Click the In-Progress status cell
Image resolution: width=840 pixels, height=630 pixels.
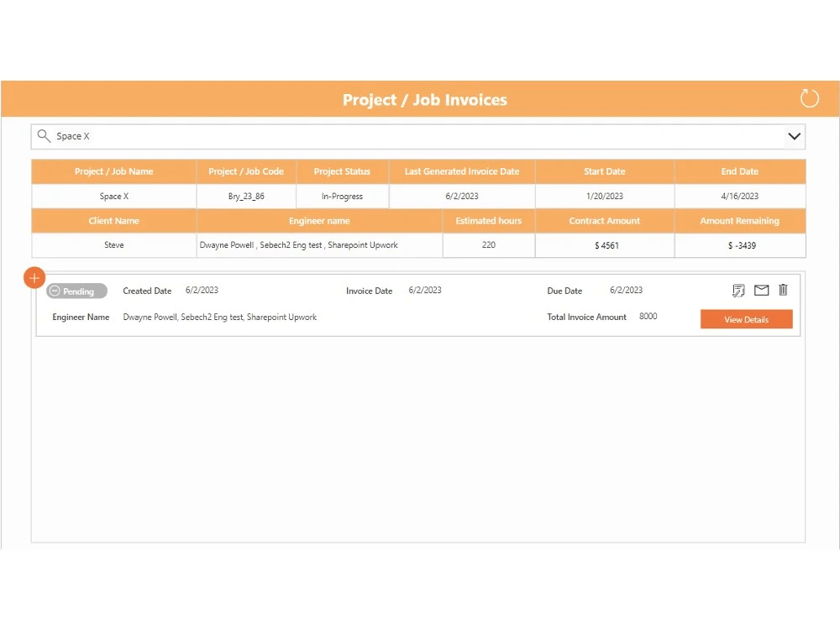click(342, 196)
